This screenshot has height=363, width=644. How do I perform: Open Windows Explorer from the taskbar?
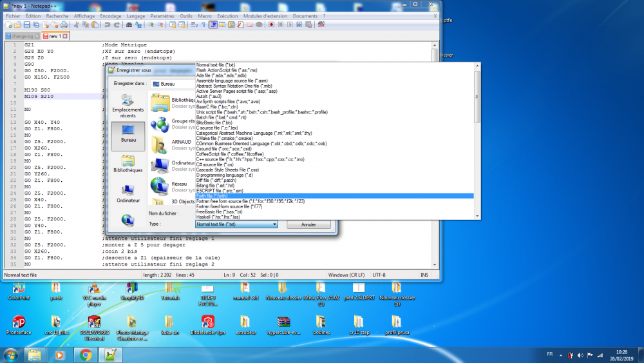(x=35, y=355)
